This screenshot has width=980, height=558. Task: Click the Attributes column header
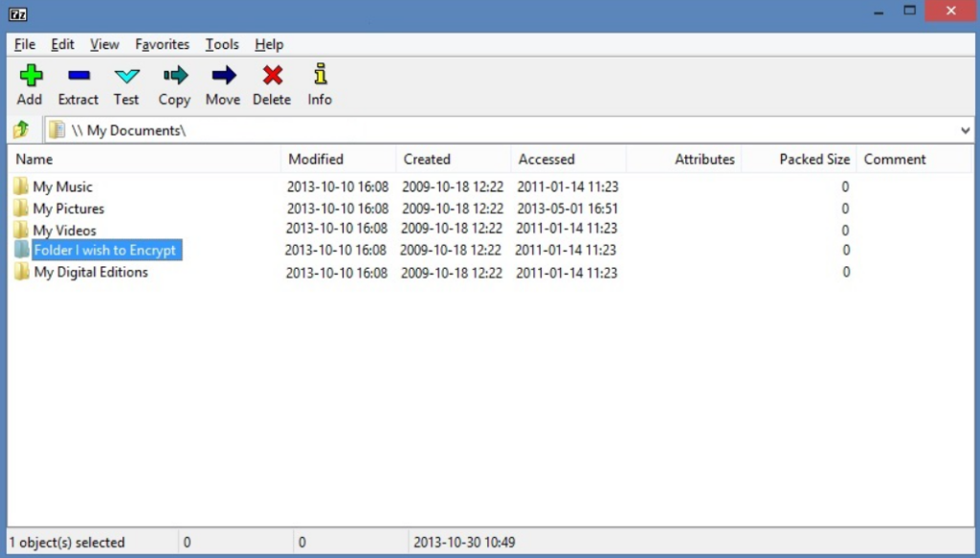tap(683, 159)
